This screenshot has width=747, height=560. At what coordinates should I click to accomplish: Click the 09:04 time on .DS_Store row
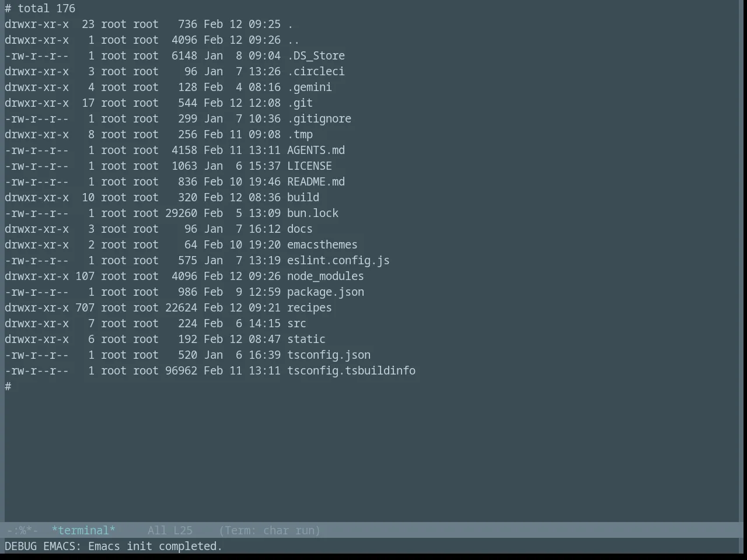tap(264, 56)
